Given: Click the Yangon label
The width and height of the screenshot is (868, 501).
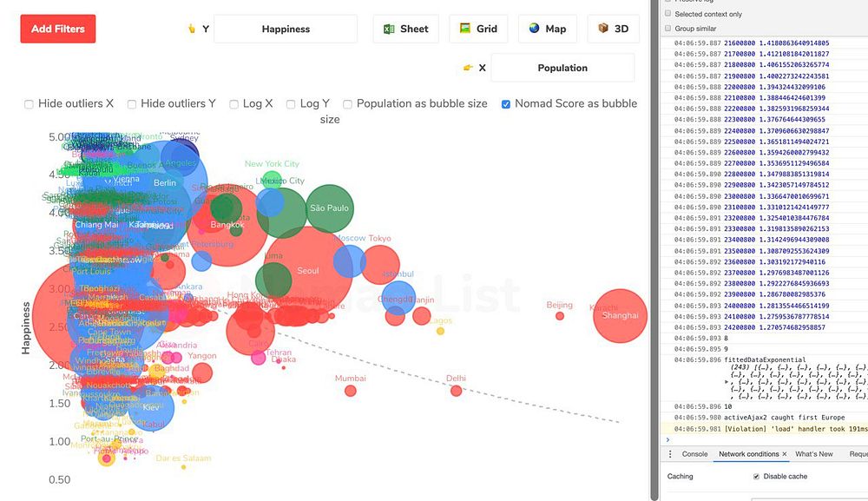Looking at the screenshot, I should [201, 356].
